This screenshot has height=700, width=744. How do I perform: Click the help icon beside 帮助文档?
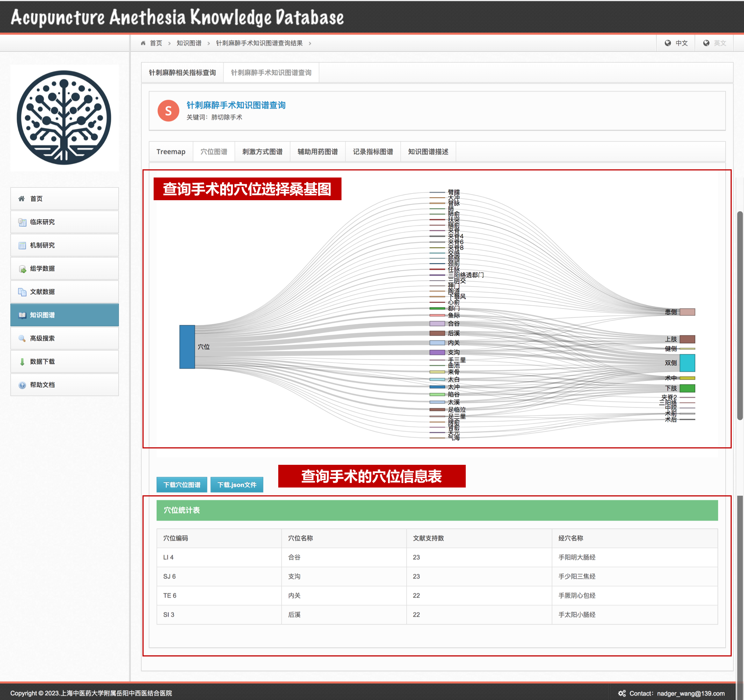click(x=22, y=385)
